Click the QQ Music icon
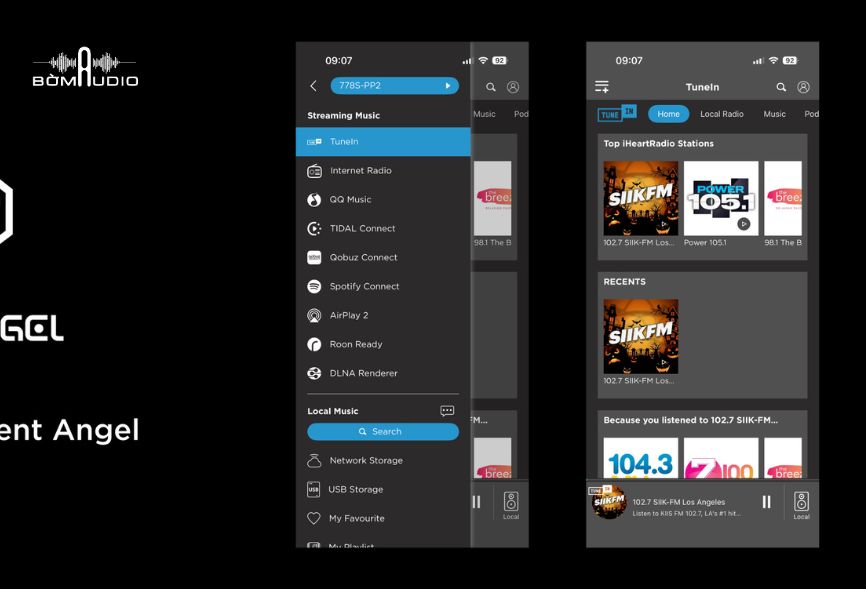The width and height of the screenshot is (866, 589). point(314,199)
